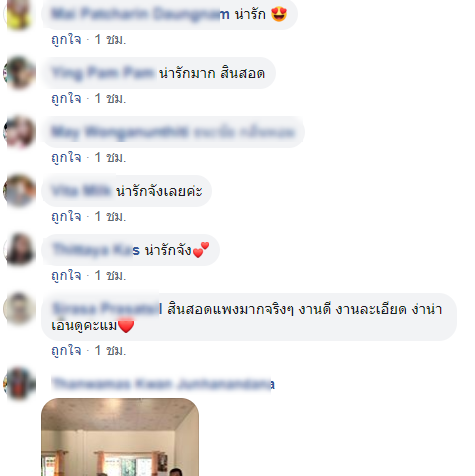Viewport: 475px width, 476px height.
Task: Open the attached room photo in the last comment
Action: (x=120, y=437)
